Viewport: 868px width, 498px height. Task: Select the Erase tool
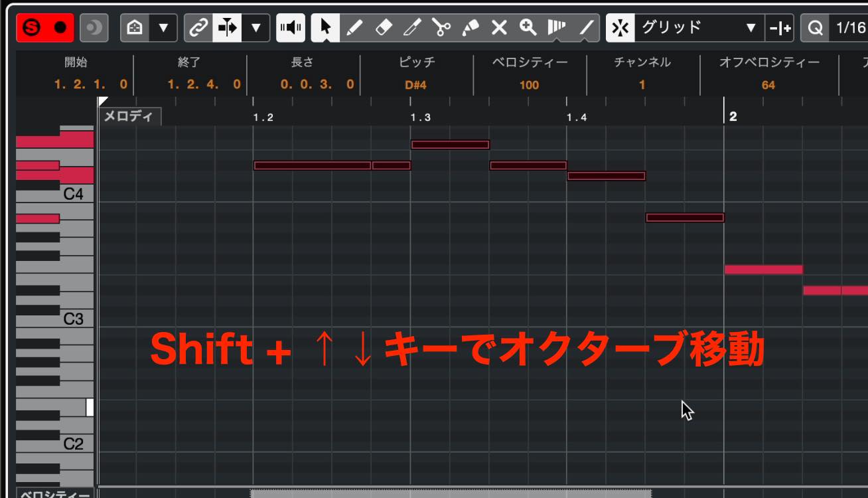click(384, 28)
